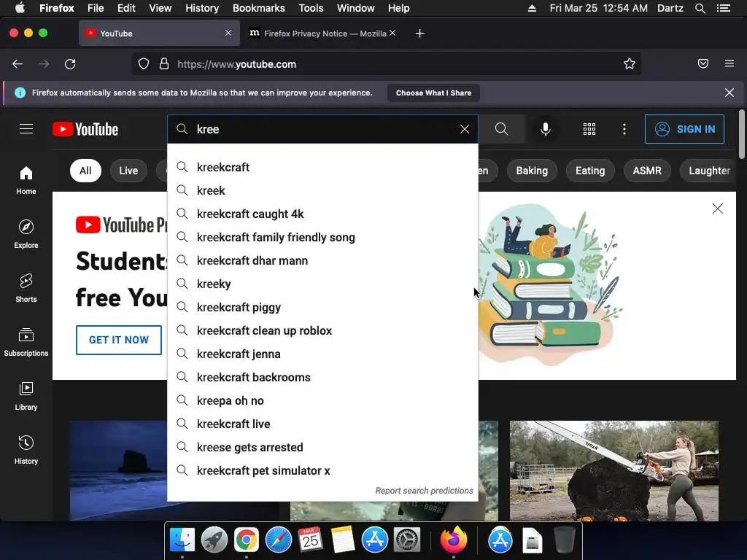
Task: Select the All filter chip
Action: pos(85,171)
